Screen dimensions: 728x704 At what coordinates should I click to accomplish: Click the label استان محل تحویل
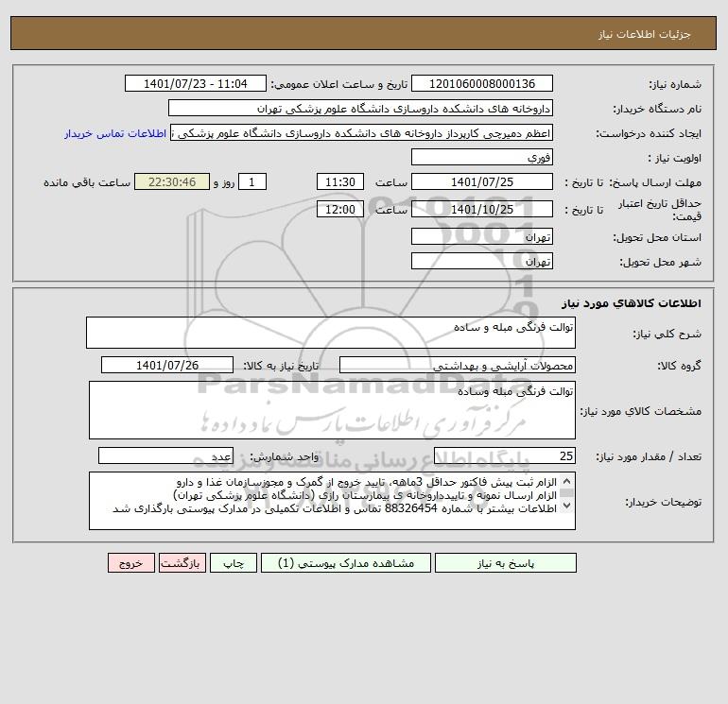click(x=657, y=237)
